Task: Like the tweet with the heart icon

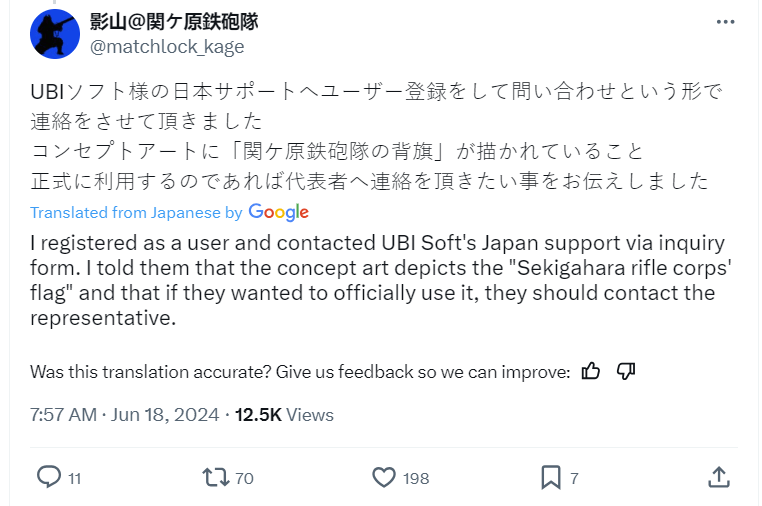Action: point(384,477)
